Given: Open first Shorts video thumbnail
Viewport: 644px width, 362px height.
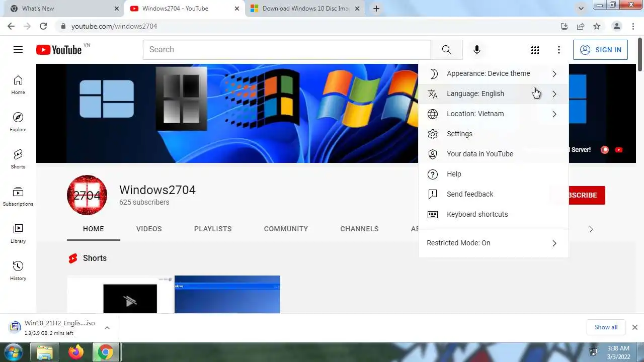Looking at the screenshot, I should 120,294.
